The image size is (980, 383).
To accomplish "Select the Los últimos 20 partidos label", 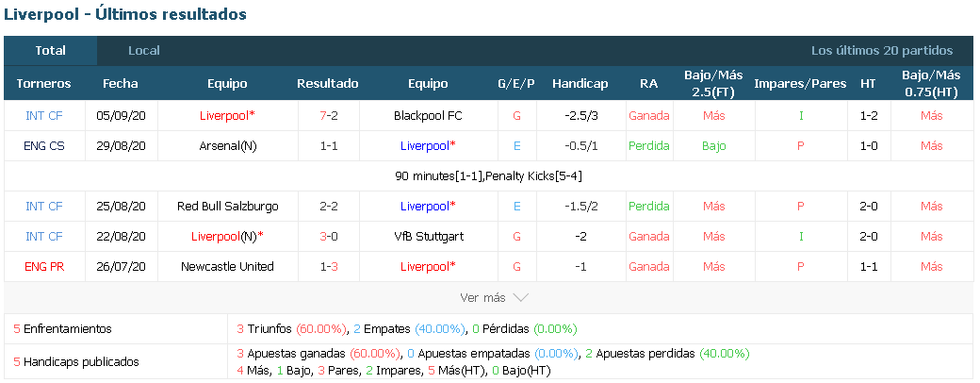I will tap(882, 51).
